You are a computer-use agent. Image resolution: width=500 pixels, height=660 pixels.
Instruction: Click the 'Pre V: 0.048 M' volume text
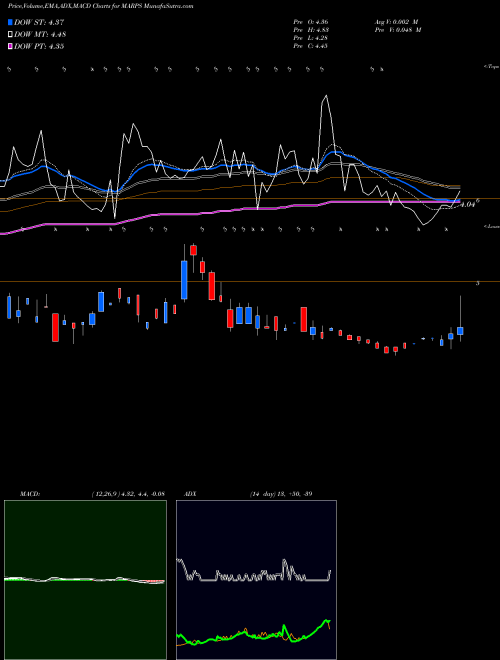(x=397, y=30)
